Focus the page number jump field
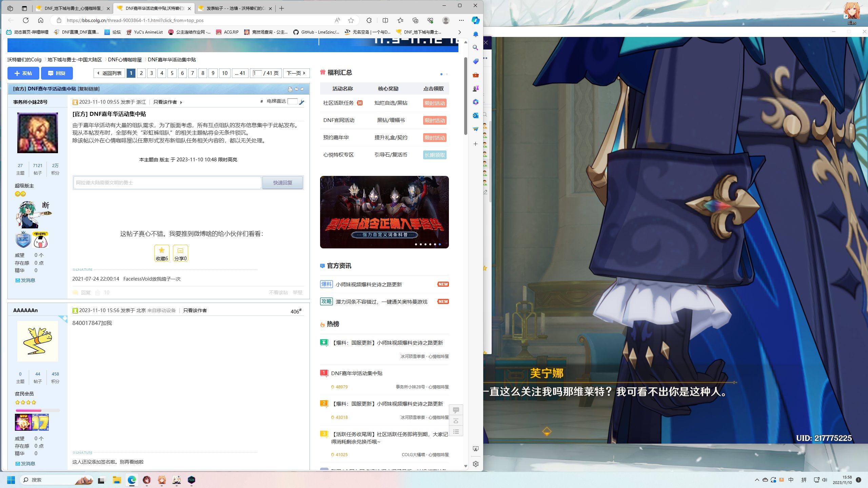868x488 pixels. click(x=257, y=73)
